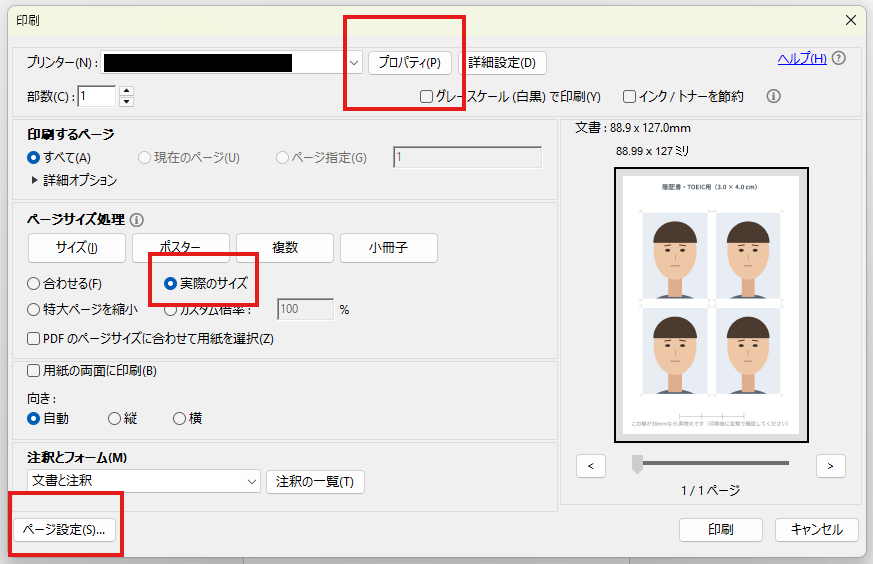873x564 pixels.
Task: Check PDFのページサイズに合わせて用紙を選択
Action: [33, 339]
